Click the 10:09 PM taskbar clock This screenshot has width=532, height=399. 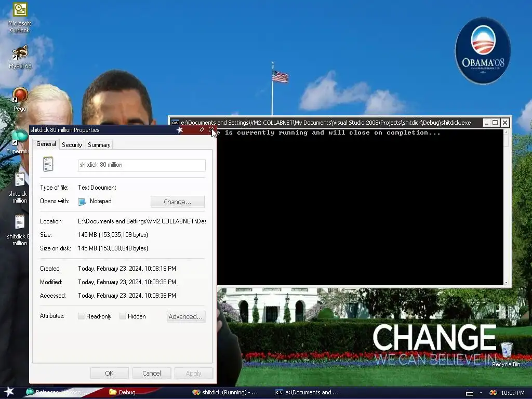click(513, 393)
